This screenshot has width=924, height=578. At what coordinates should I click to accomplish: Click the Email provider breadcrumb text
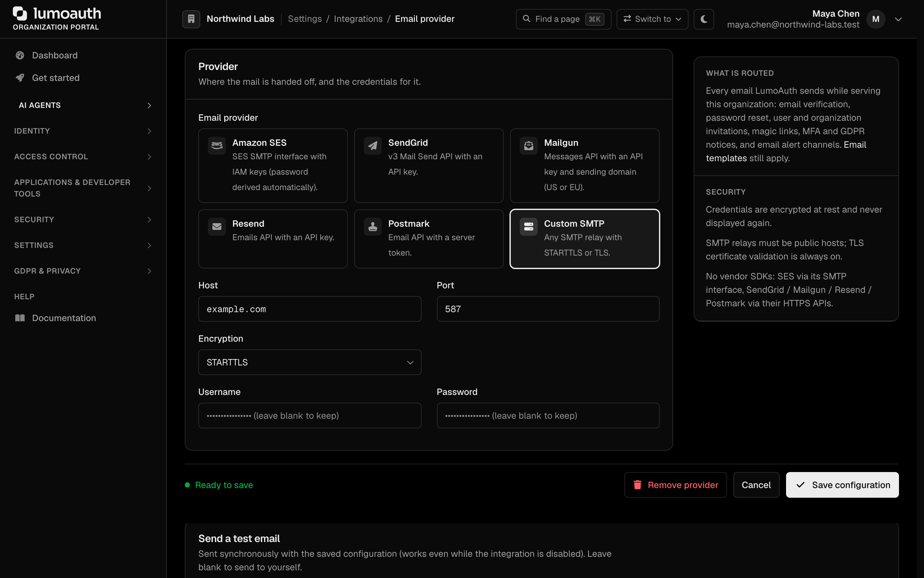click(x=424, y=19)
